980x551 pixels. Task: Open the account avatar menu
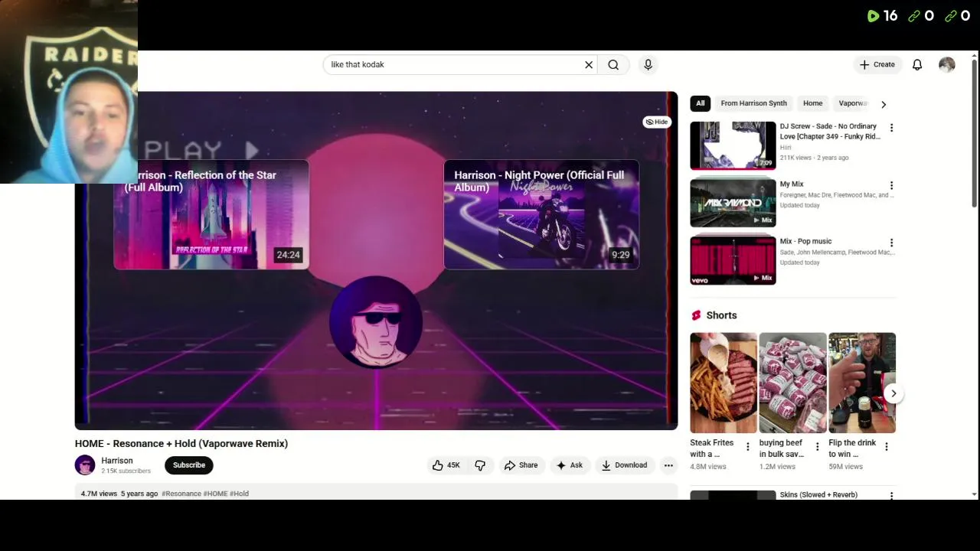click(x=947, y=65)
